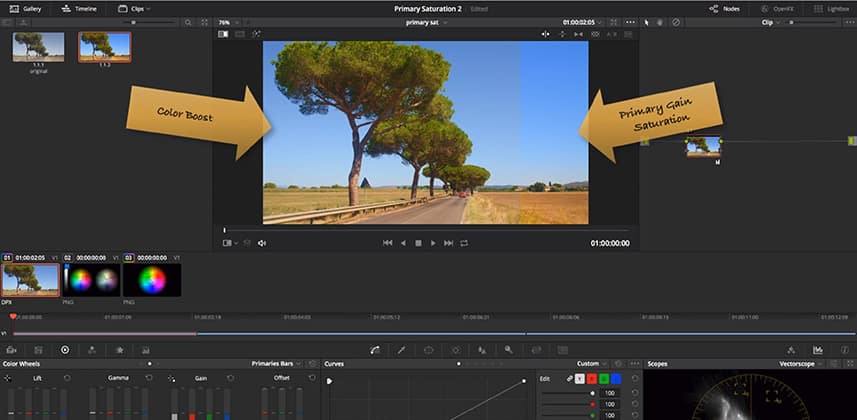
Task: Open the Primaries Bars mode dropdown
Action: click(x=277, y=364)
